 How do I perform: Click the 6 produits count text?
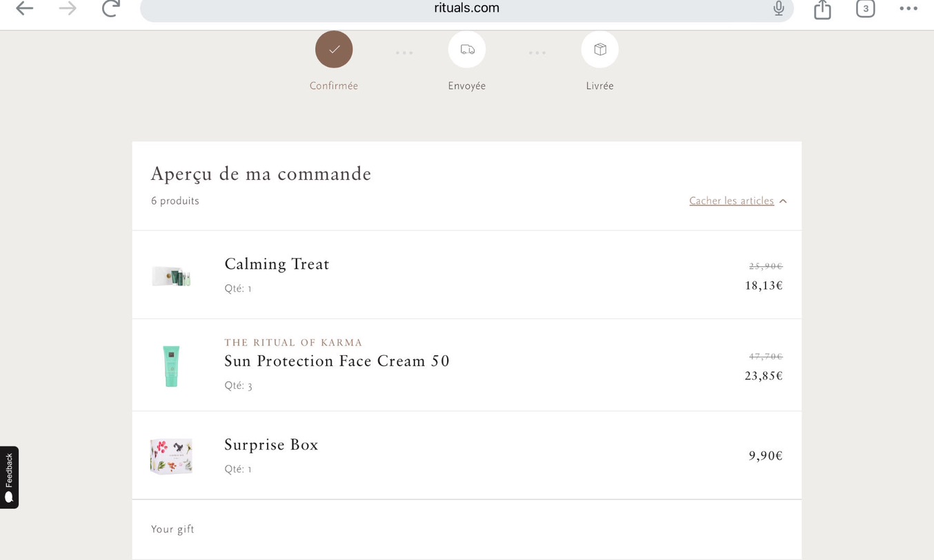click(175, 201)
